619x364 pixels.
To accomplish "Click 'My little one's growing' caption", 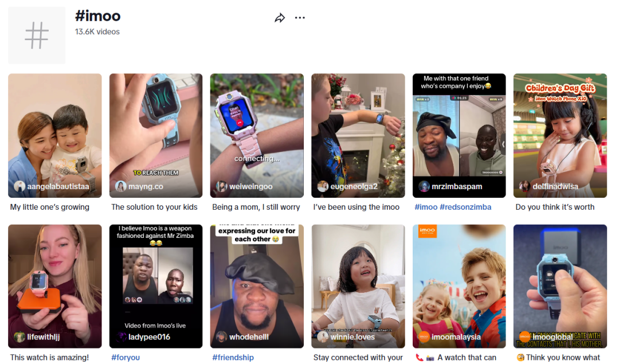I will tap(50, 207).
